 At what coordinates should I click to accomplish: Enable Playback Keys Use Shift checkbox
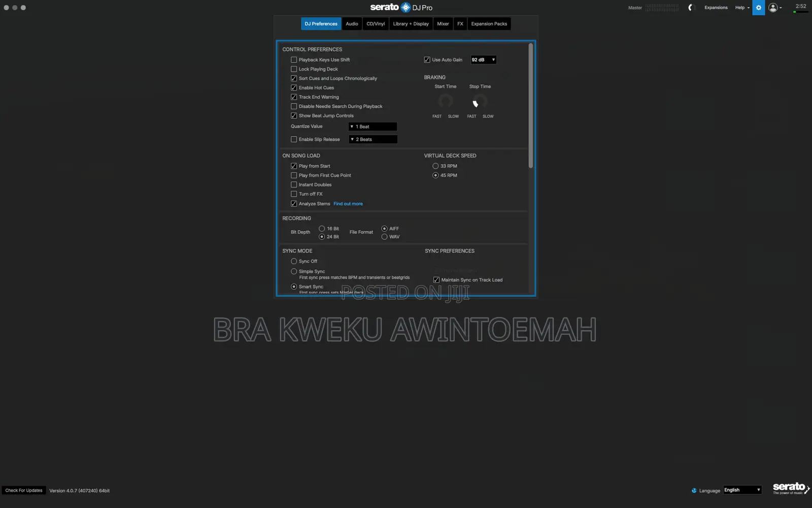(294, 60)
